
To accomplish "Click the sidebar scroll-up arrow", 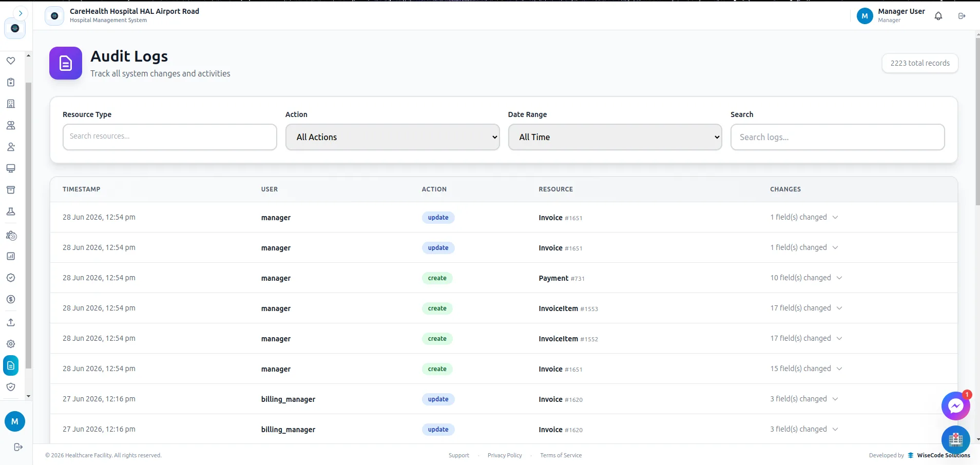I will (28, 55).
